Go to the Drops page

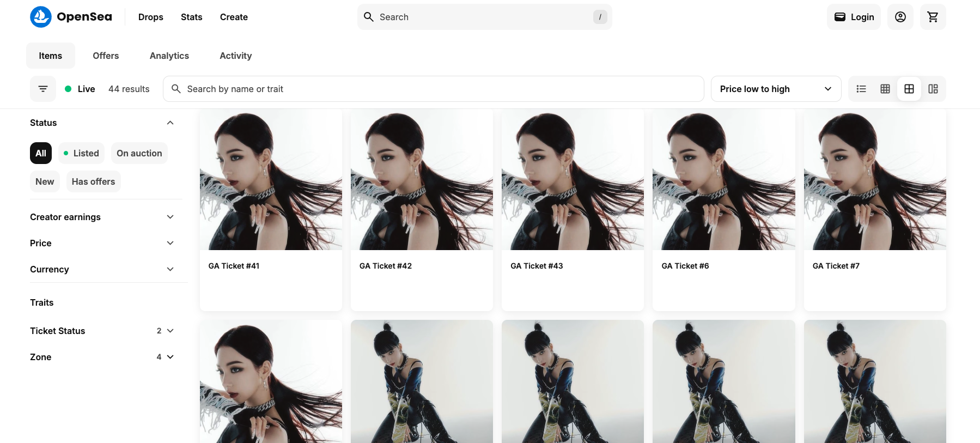click(x=151, y=17)
